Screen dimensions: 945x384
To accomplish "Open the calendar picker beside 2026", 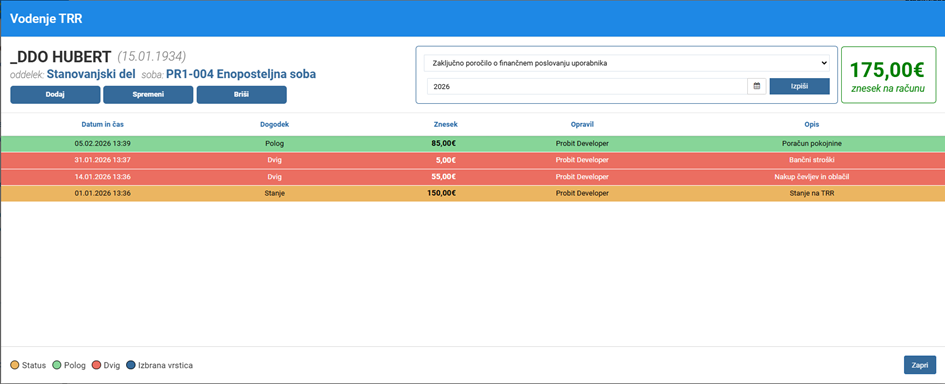I will tap(756, 86).
